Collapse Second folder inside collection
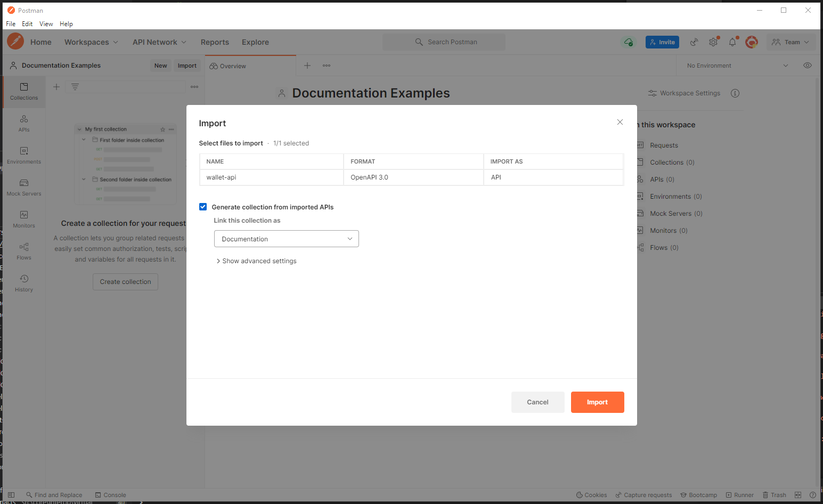Viewport: 823px width, 504px height. (84, 180)
